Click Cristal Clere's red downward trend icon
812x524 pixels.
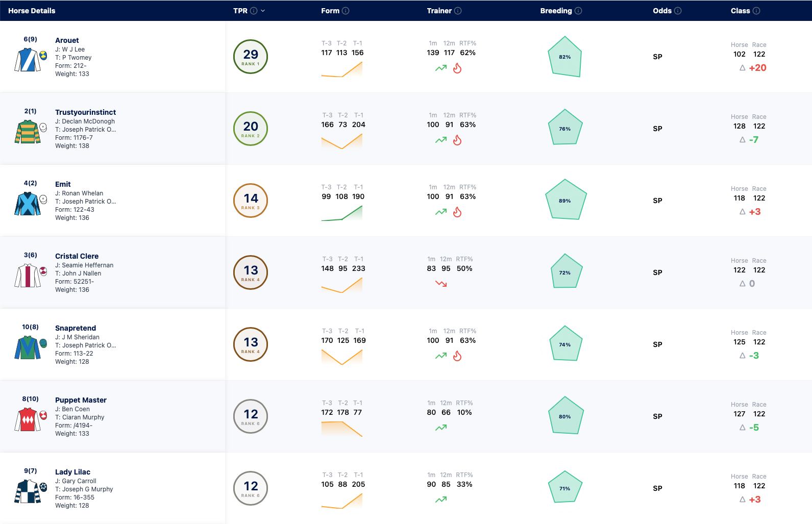click(441, 284)
